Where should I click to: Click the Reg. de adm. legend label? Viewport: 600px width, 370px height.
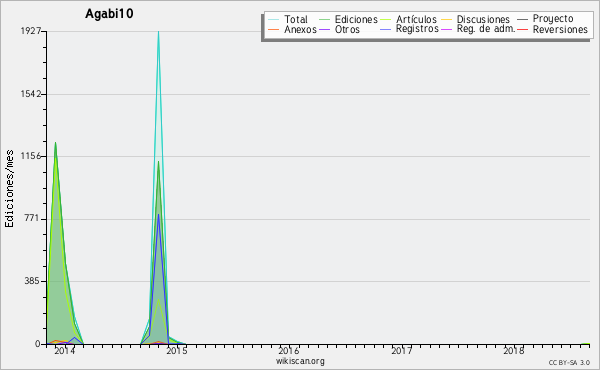(486, 29)
